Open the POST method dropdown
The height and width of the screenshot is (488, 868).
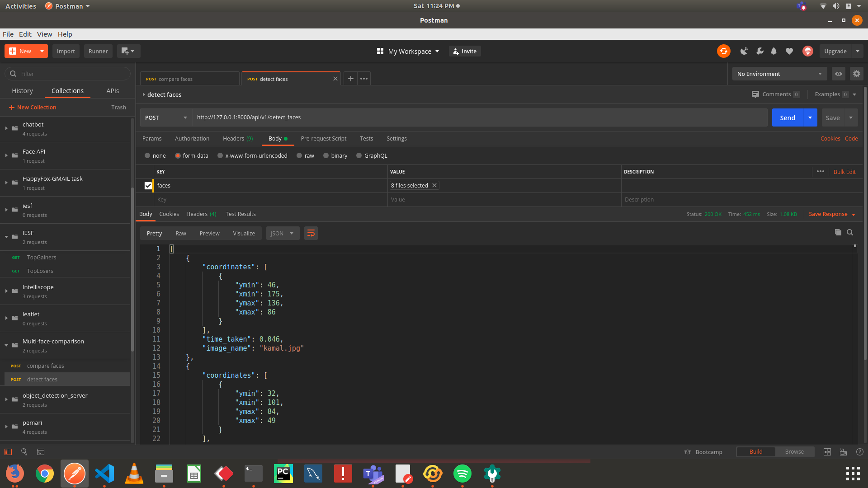pyautogui.click(x=165, y=117)
